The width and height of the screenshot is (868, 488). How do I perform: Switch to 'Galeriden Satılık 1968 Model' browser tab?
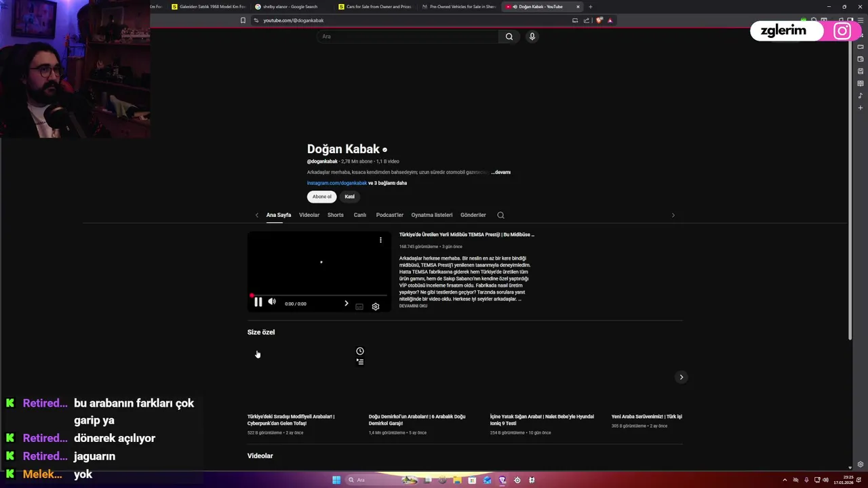coord(209,7)
